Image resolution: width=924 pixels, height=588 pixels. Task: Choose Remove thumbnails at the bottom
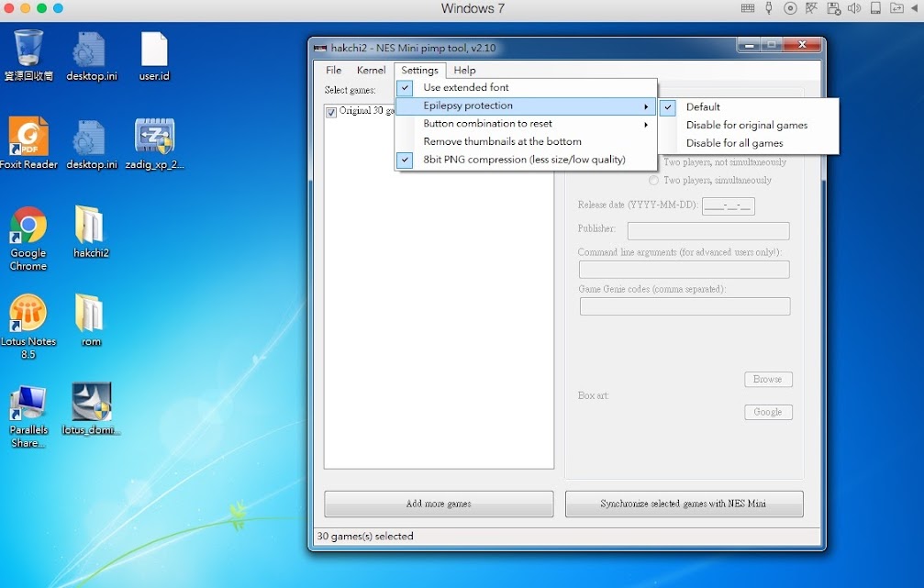click(526, 141)
